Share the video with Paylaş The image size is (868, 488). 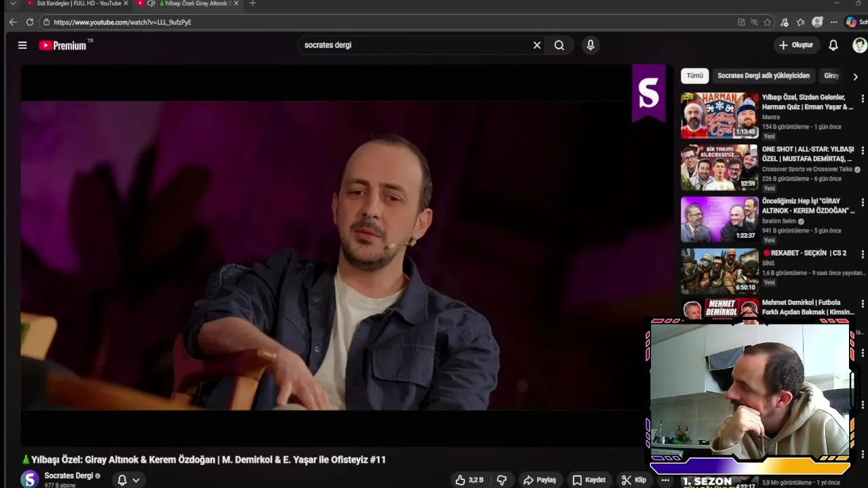pyautogui.click(x=540, y=480)
